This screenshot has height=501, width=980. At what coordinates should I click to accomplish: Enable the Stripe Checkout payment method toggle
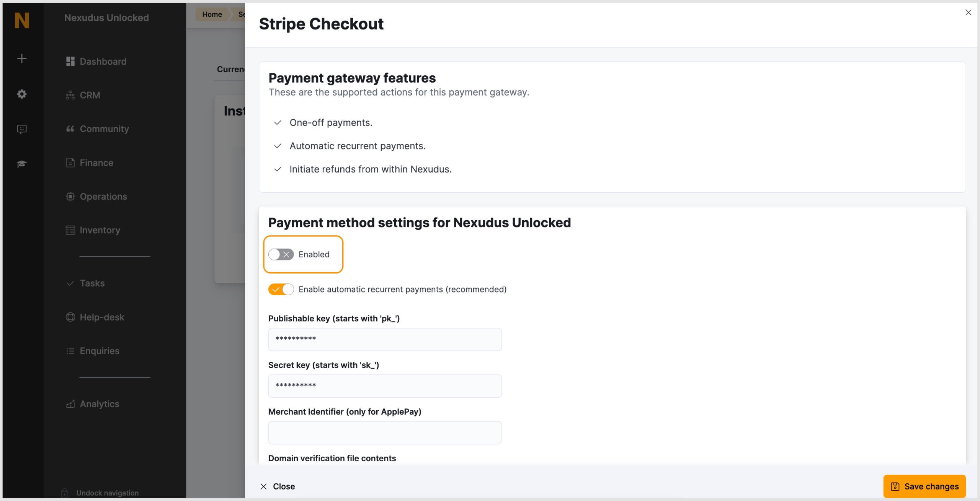pos(281,254)
